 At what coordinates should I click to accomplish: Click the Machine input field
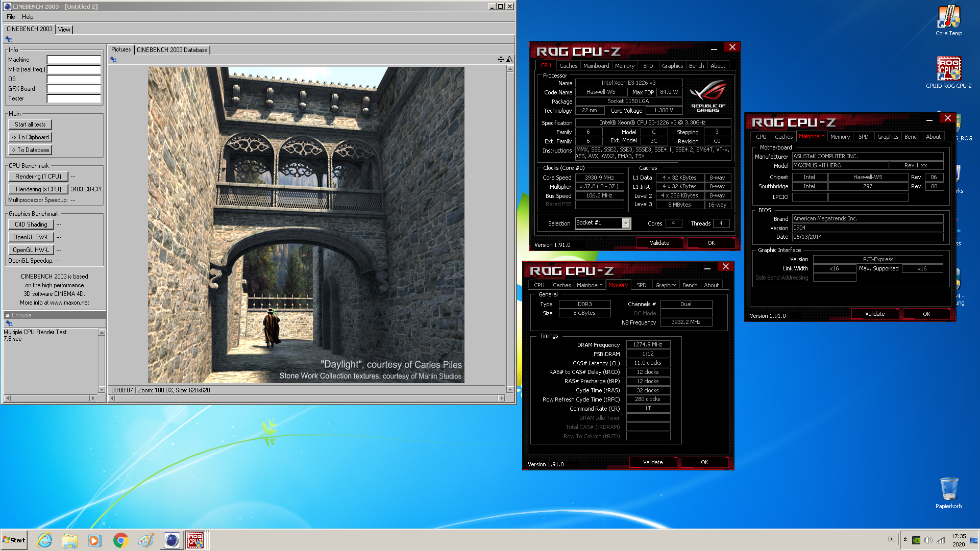tap(74, 60)
